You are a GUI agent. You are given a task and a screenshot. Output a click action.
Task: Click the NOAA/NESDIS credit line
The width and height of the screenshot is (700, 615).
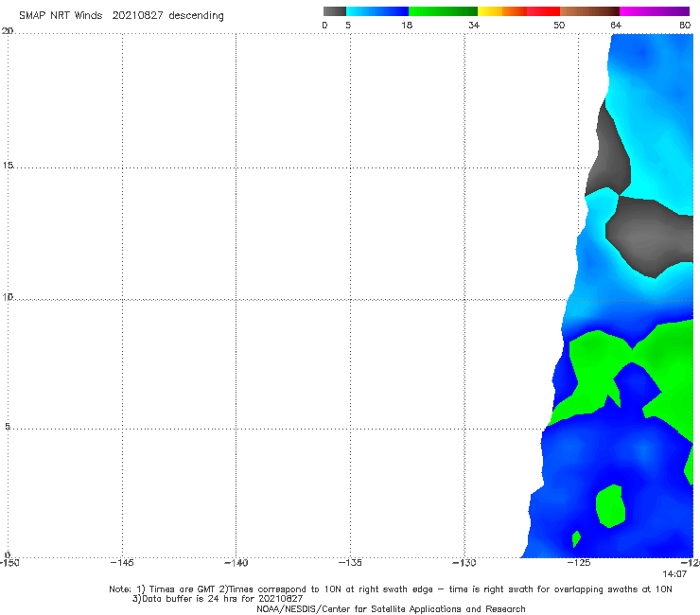(x=391, y=609)
